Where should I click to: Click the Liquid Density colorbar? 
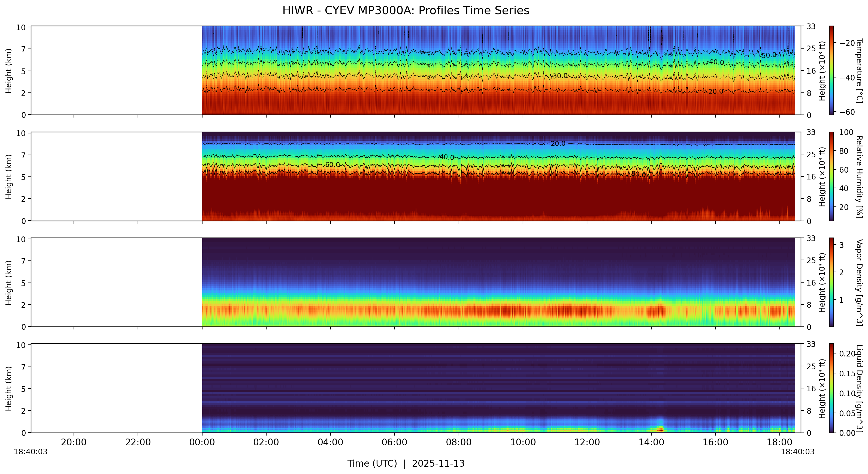[831, 388]
